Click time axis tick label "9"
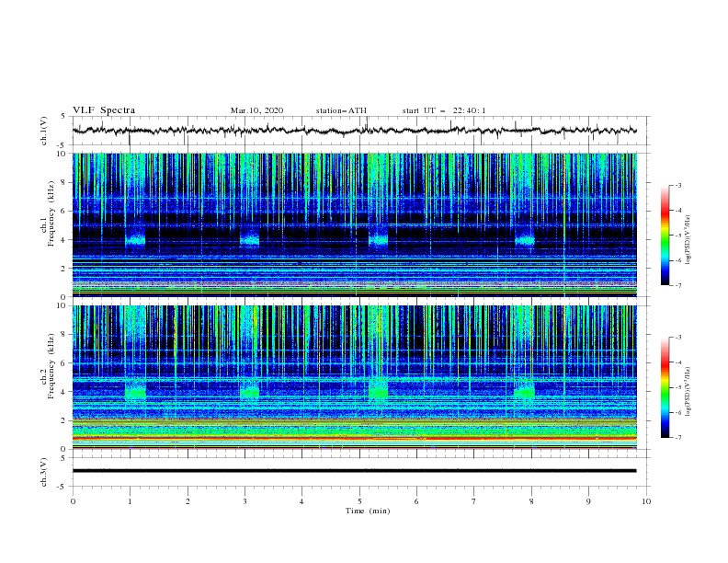 coord(588,501)
